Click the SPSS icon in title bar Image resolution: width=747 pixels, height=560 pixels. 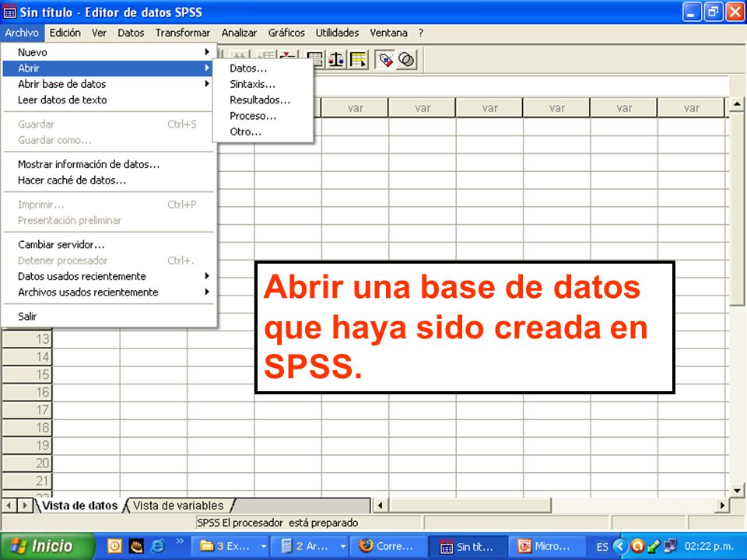[9, 12]
